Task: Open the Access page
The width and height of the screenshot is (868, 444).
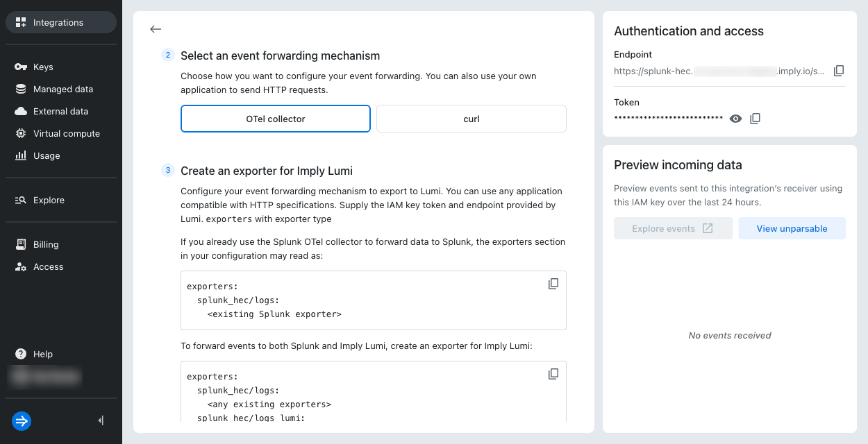Action: point(61,266)
